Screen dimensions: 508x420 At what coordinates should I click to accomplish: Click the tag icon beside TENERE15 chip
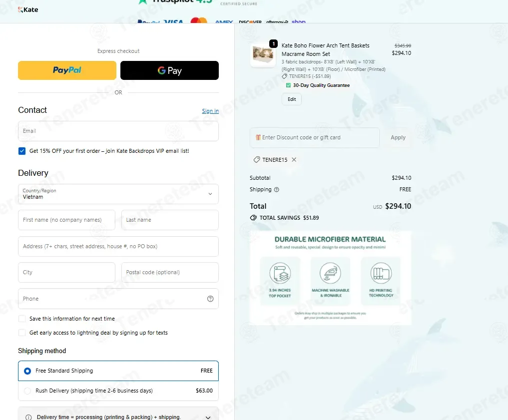tap(257, 160)
